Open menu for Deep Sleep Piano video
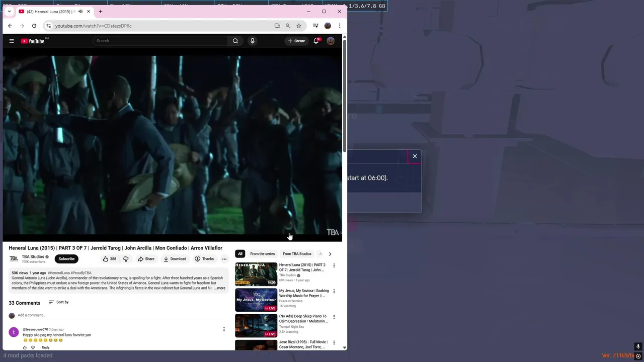The image size is (644, 362). click(334, 317)
